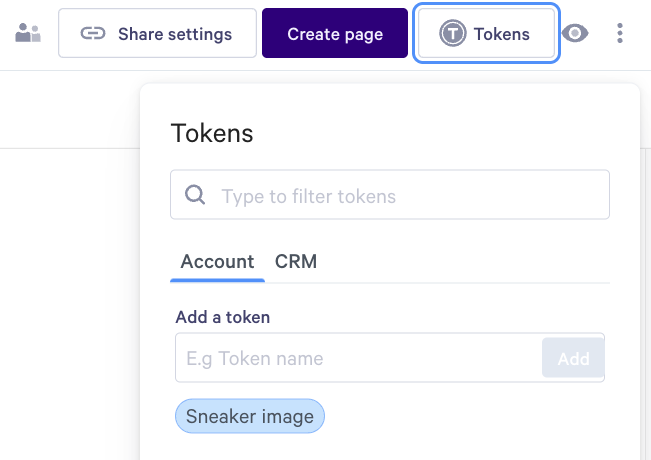Open the collaborators people icon
Image resolution: width=651 pixels, height=460 pixels.
click(28, 33)
